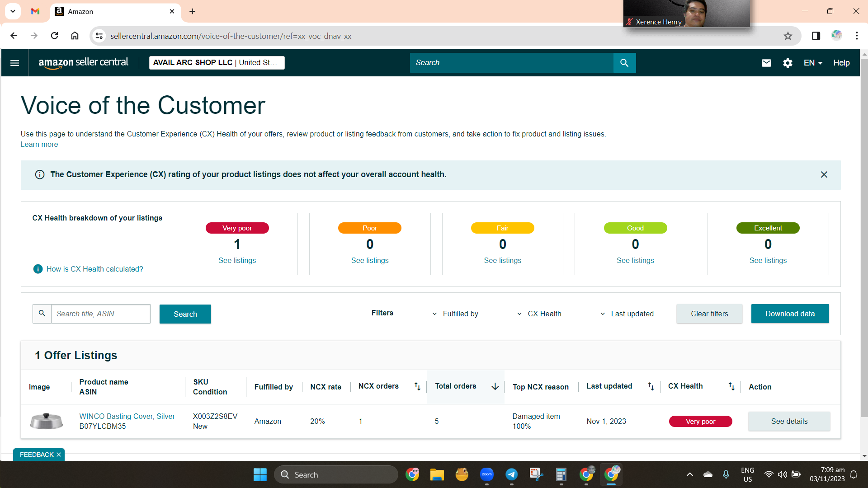
Task: Open the Windows Start menu
Action: pyautogui.click(x=260, y=475)
